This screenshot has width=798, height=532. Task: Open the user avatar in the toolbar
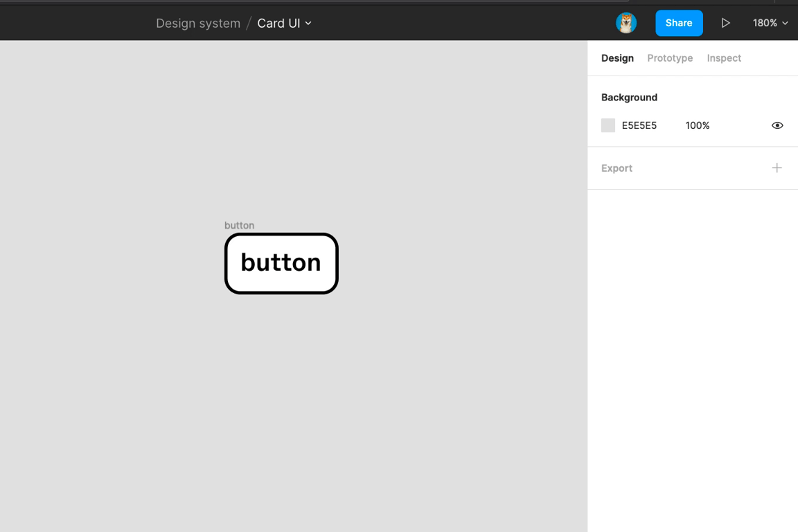(x=626, y=23)
